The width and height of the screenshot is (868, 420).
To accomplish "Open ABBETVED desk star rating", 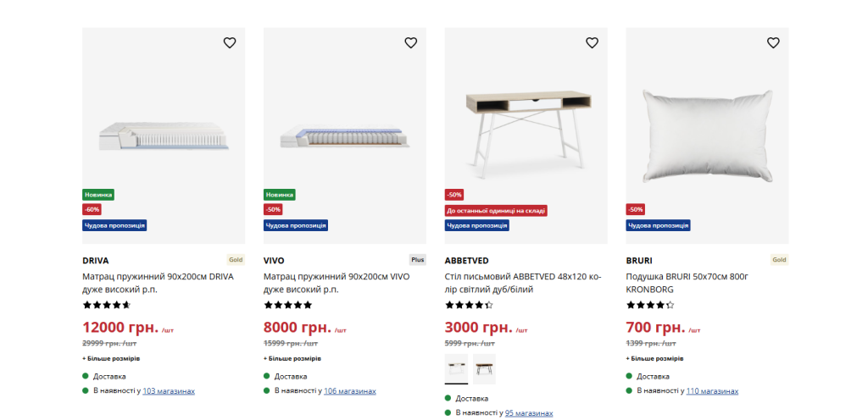I will tap(469, 305).
